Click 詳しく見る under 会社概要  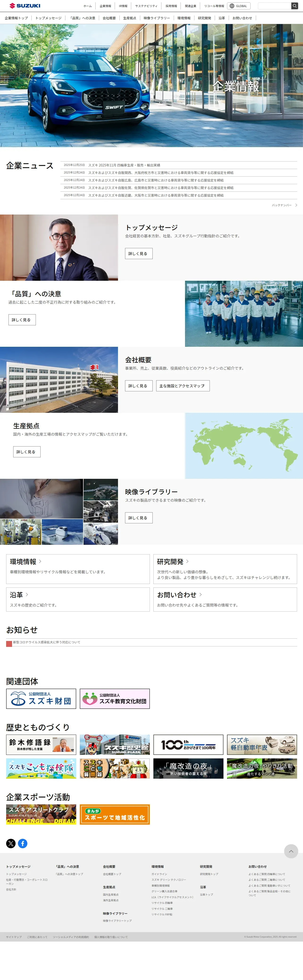[139, 386]
